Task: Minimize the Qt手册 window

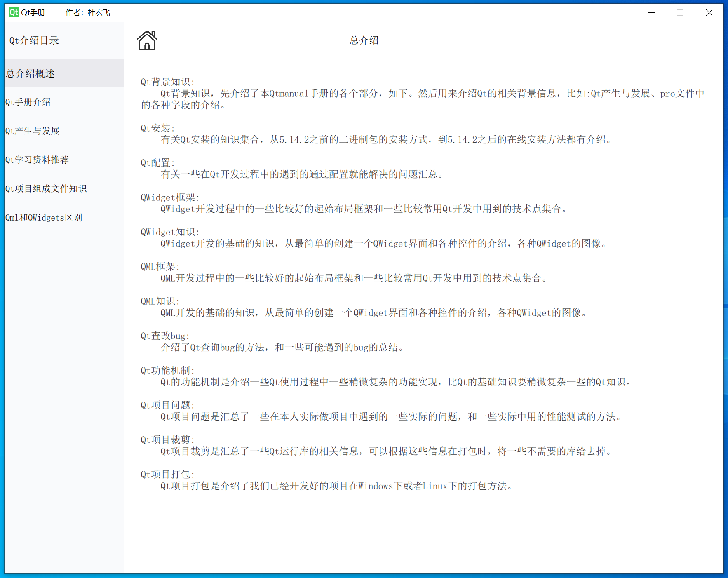Action: point(651,12)
